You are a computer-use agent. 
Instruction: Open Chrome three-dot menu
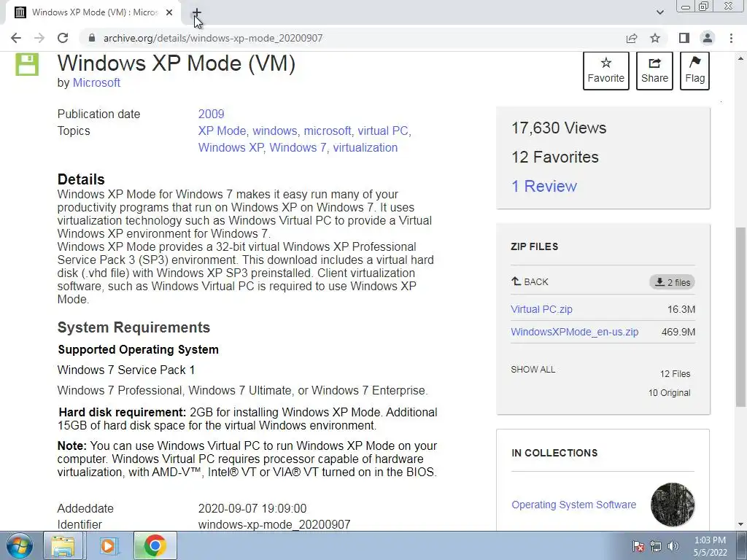click(731, 38)
